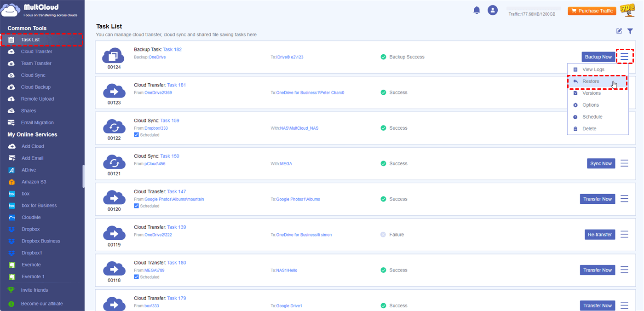
Task: Toggle Scheduled checkbox for Task 180
Action: pos(136,277)
